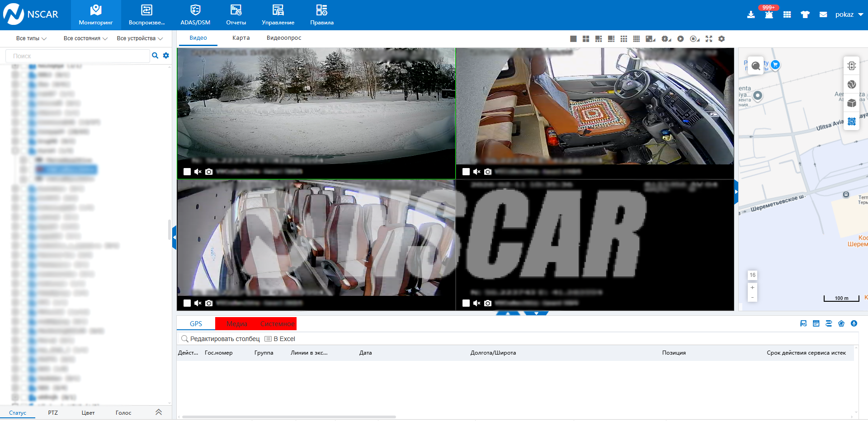The width and height of the screenshot is (868, 421).
Task: Click the play all videos icon
Action: click(680, 39)
